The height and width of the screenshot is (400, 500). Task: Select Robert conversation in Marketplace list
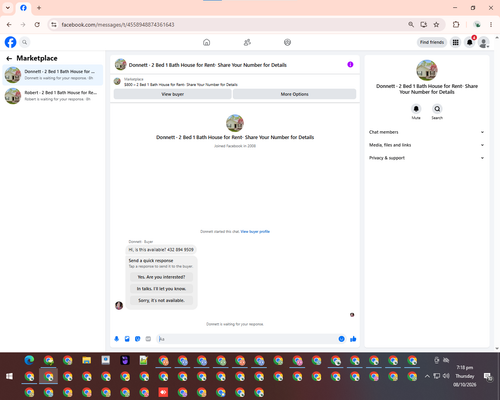click(53, 96)
